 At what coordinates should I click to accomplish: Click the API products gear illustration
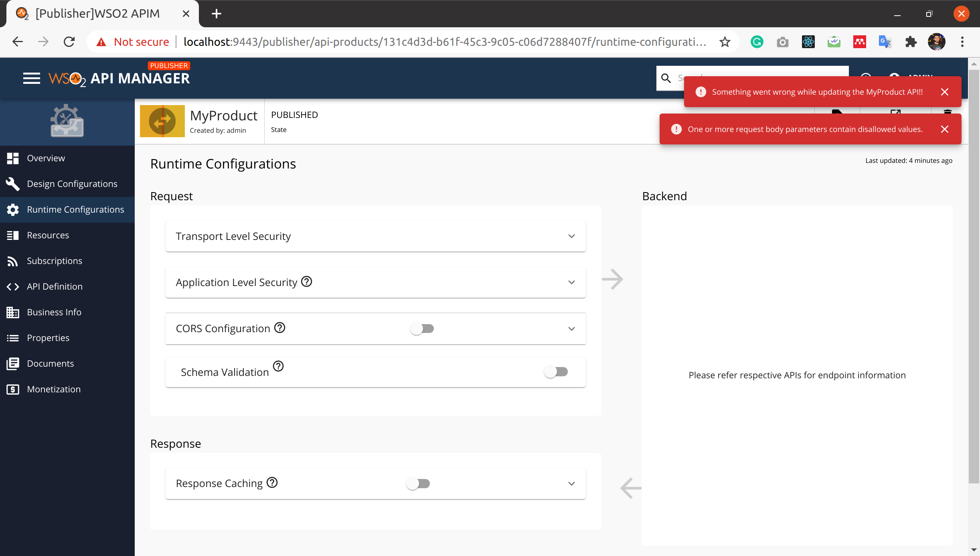[x=67, y=121]
